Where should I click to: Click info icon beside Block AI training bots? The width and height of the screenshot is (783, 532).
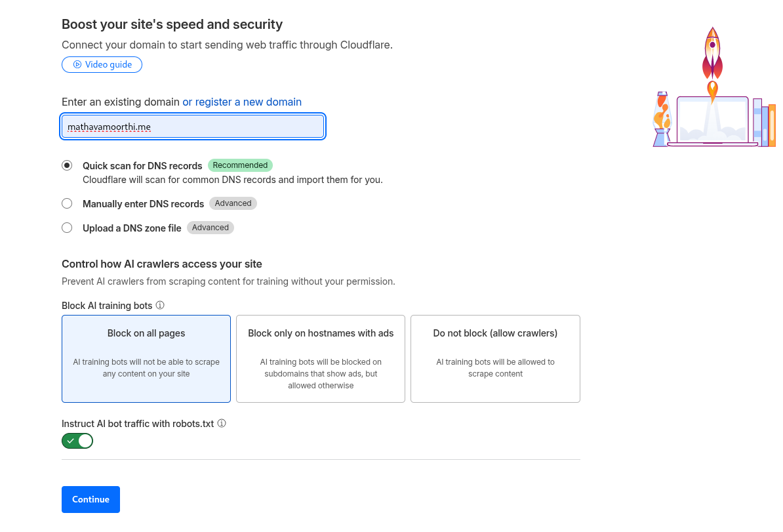(x=160, y=305)
